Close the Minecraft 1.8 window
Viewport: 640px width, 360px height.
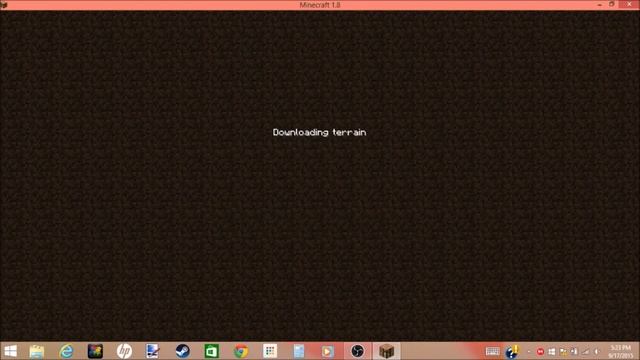(629, 4)
